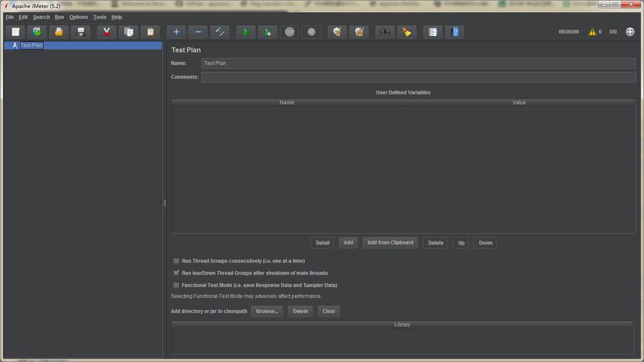Open the Run menu
Screen dimensions: 644x362
(x=60, y=17)
